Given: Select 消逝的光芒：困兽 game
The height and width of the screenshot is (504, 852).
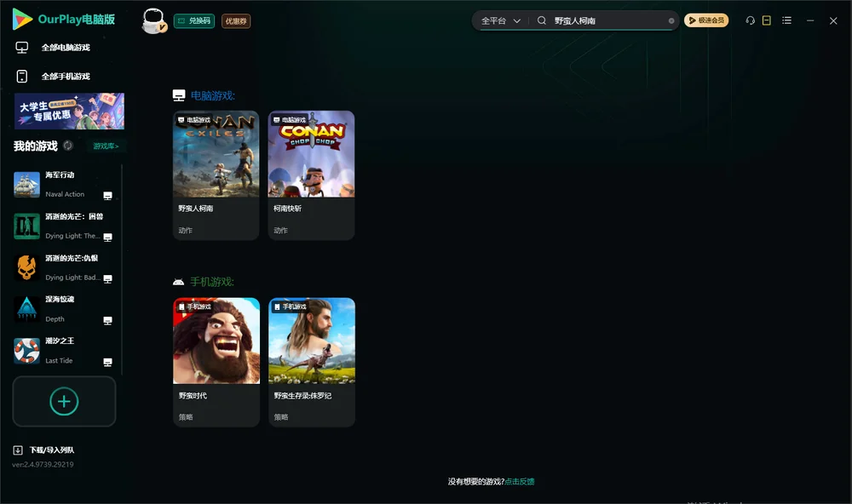Looking at the screenshot, I should [66, 226].
